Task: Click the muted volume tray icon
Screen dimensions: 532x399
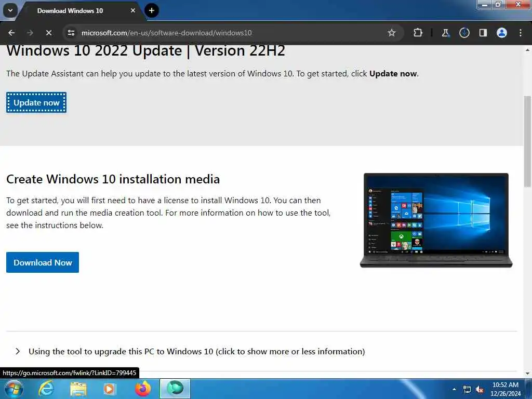Action: tap(480, 390)
